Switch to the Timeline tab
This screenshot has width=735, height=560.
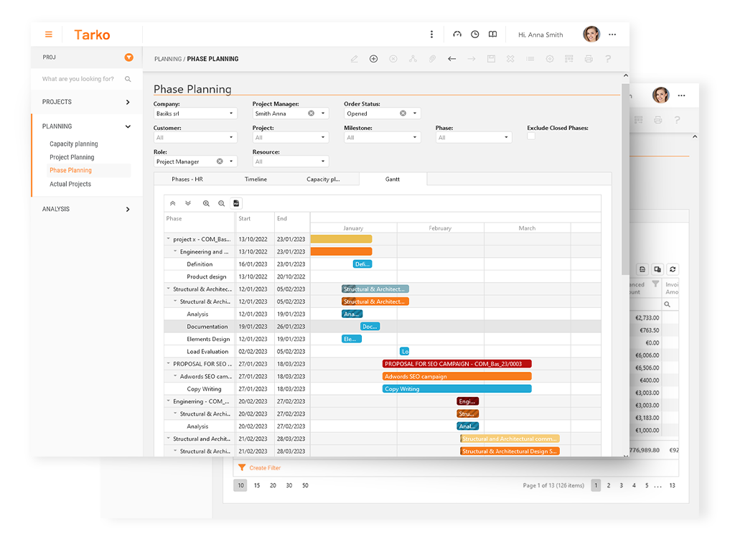(256, 179)
